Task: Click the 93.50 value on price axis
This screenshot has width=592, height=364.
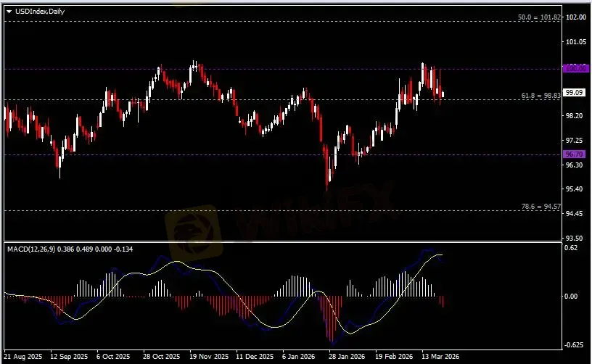Action: (575, 238)
